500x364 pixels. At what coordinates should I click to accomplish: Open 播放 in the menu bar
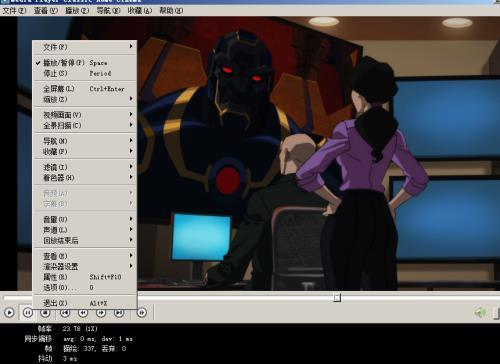[77, 11]
